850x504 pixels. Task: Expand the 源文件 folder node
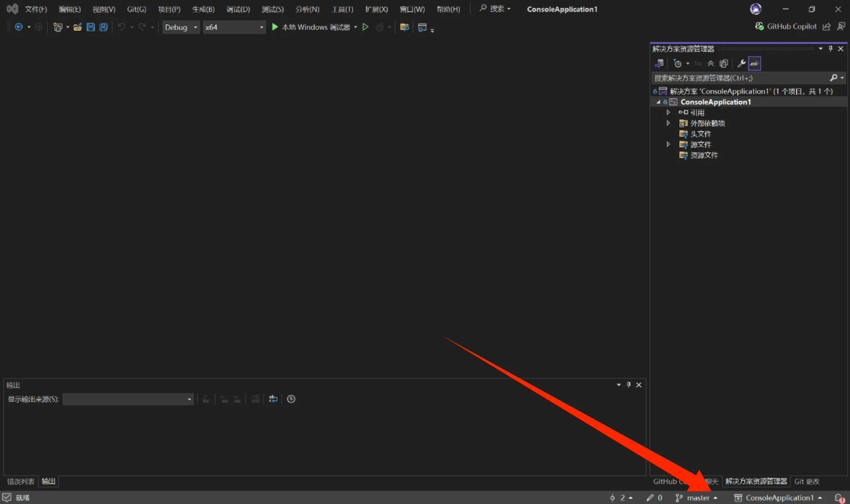point(668,144)
